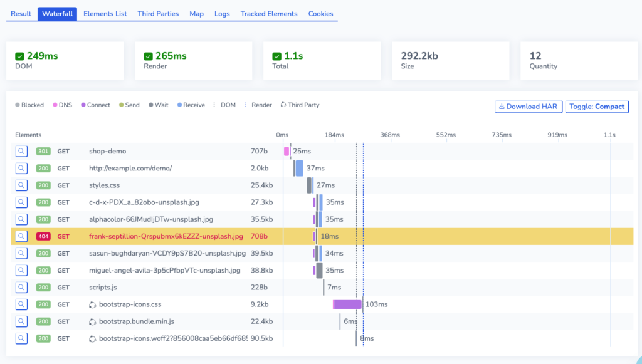Open magnifier for c-d-x-PDX_a_82obo-unsplash.jpg
642x364 pixels.
click(x=21, y=202)
